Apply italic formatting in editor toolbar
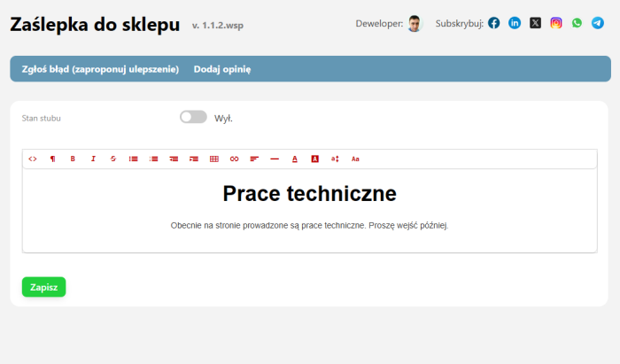The height and width of the screenshot is (364, 620). tap(93, 159)
